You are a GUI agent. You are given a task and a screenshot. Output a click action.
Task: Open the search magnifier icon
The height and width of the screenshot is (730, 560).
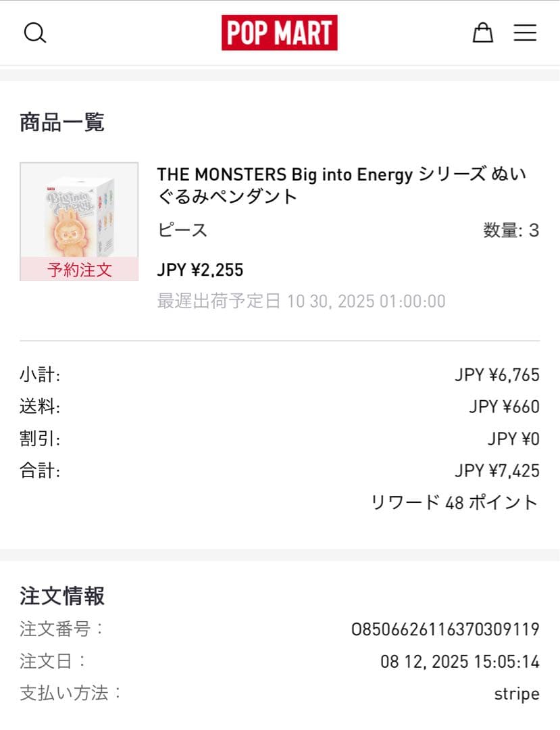(35, 33)
